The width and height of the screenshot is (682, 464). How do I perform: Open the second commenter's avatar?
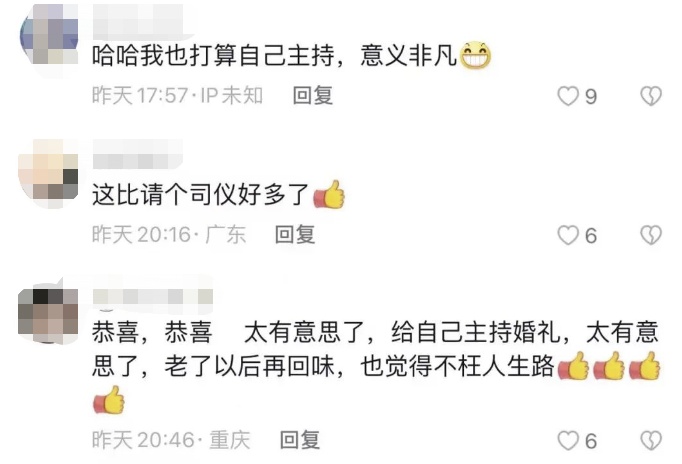(48, 174)
